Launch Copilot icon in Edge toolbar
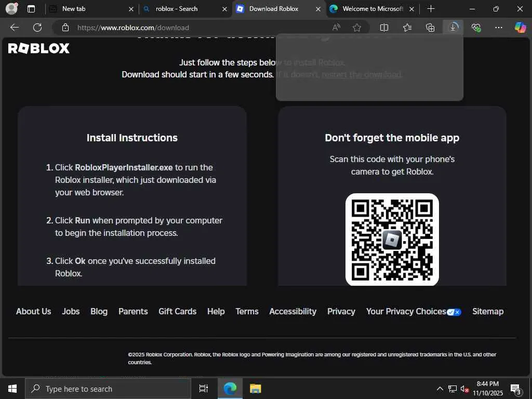532x399 pixels. point(520,27)
